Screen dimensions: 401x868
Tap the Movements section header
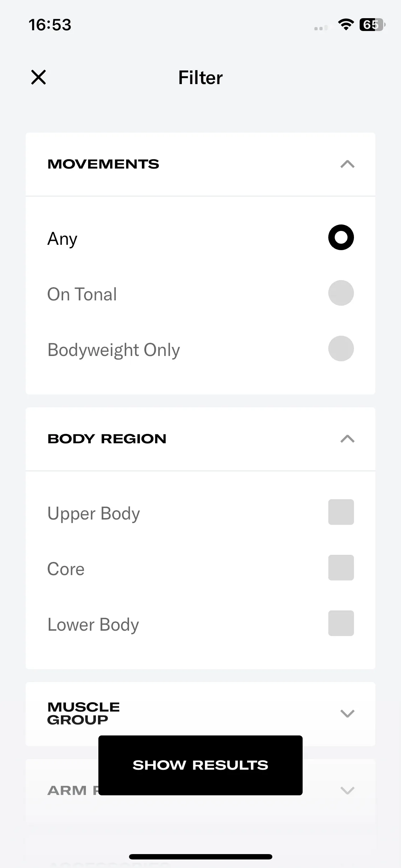pyautogui.click(x=200, y=164)
